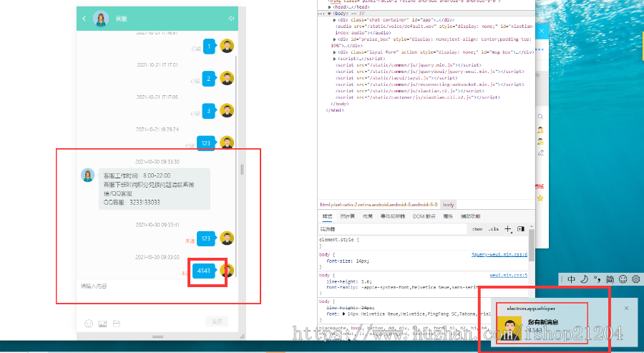The image size is (644, 353).
Task: Click the styles filter input field
Action: tap(392, 229)
